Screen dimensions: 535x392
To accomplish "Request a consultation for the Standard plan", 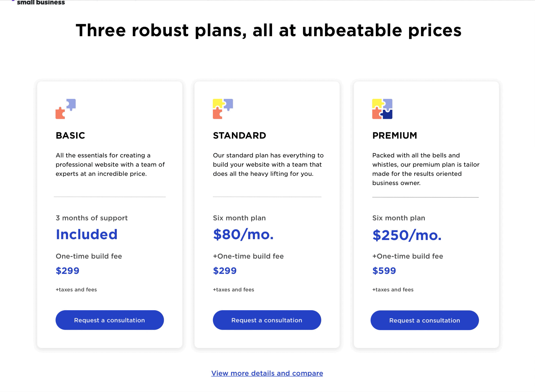I will (x=267, y=320).
